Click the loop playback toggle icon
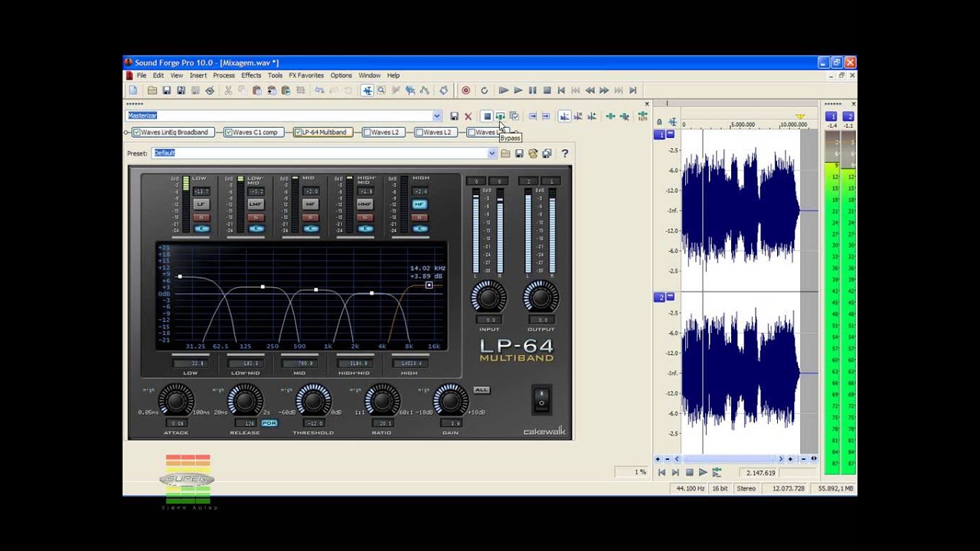Screen dimensions: 980x551 coord(484,90)
